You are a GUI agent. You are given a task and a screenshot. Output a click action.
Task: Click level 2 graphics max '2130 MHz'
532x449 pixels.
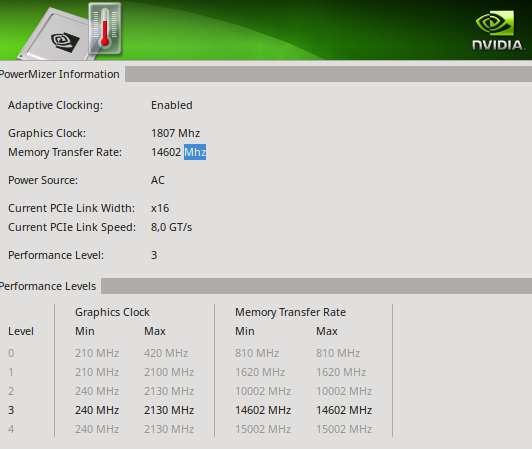(x=169, y=391)
